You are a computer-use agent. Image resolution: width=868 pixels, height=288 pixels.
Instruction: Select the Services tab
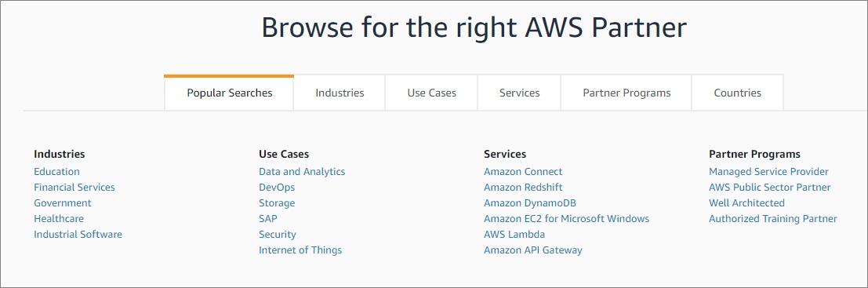tap(519, 93)
